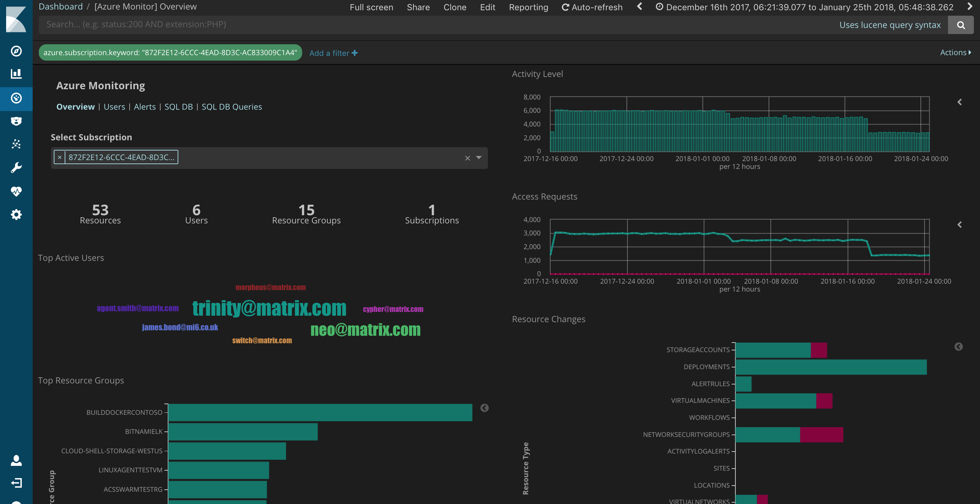
Task: Toggle the Resource Changes legend arrow
Action: 959,346
